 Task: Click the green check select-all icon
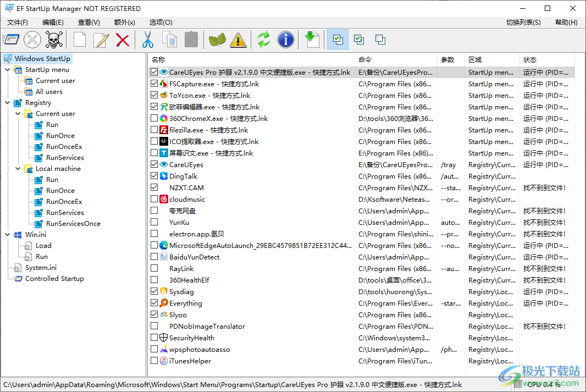point(359,40)
